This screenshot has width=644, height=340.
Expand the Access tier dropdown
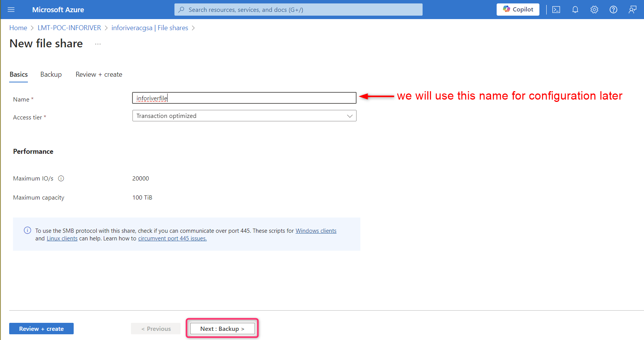point(244,116)
